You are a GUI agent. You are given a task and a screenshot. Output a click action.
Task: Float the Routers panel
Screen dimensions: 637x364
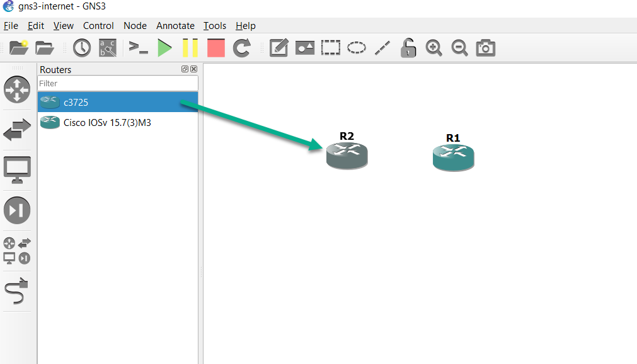coord(185,69)
